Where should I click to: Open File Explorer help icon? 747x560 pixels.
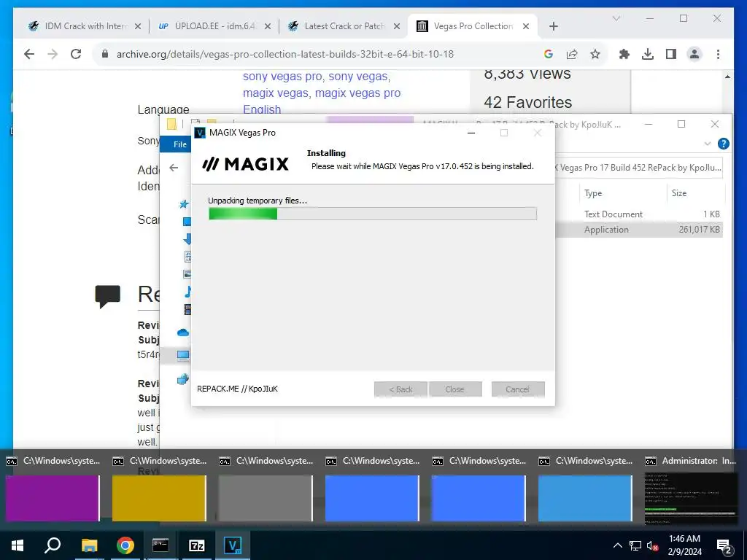click(x=723, y=144)
